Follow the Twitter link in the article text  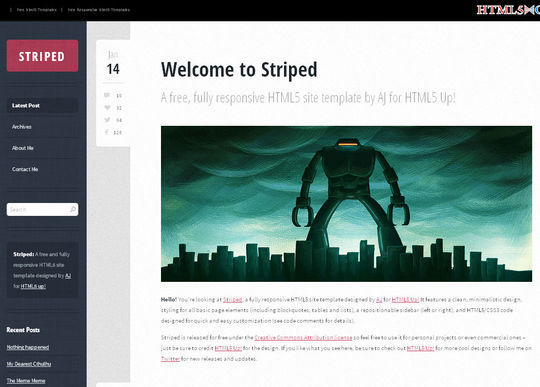170,359
